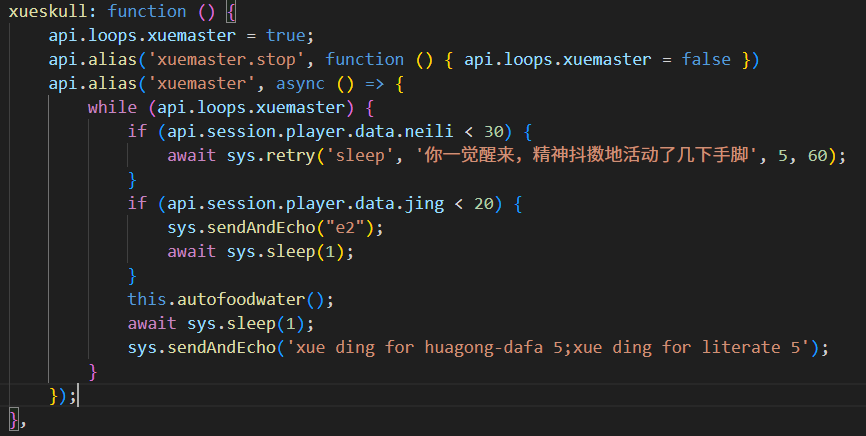Click the number 30 in condition
This screenshot has width=866, height=436.
click(494, 132)
